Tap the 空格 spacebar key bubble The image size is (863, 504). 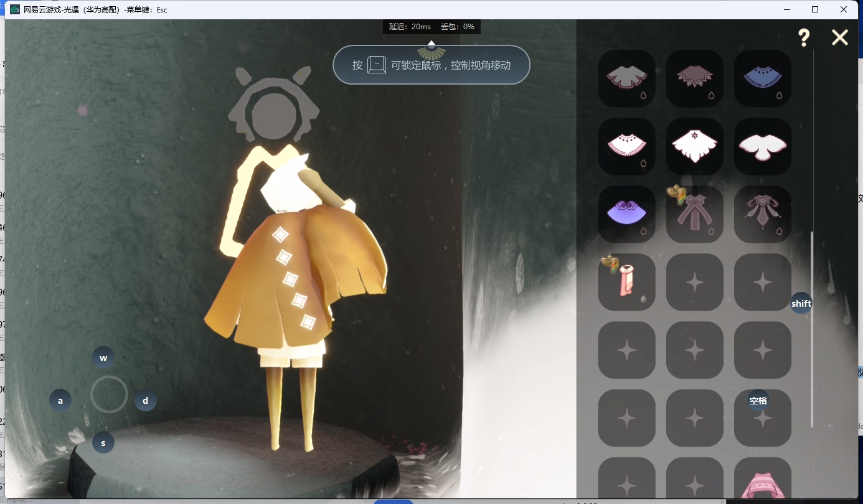pos(758,401)
